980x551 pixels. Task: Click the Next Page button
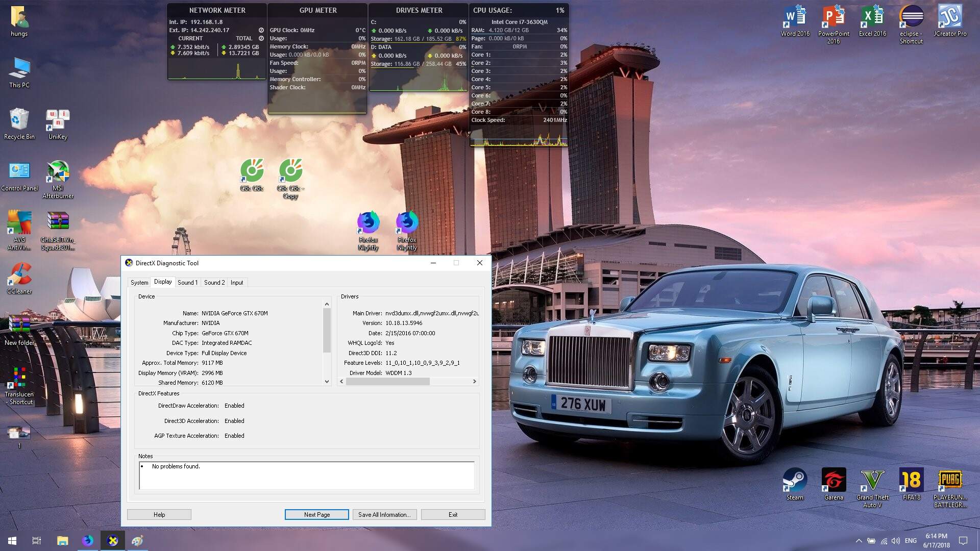tap(316, 515)
